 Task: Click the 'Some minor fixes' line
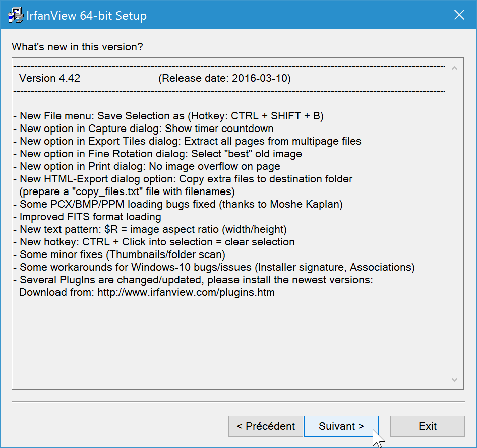(119, 254)
